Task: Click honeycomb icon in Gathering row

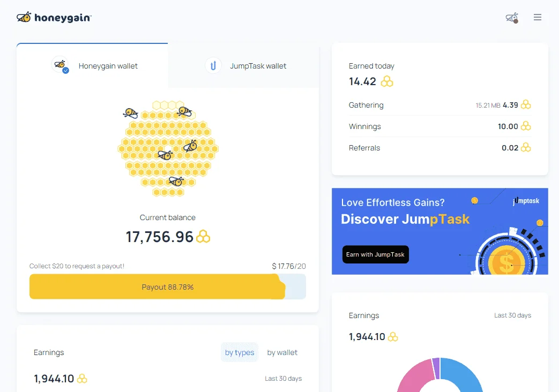Action: (526, 104)
